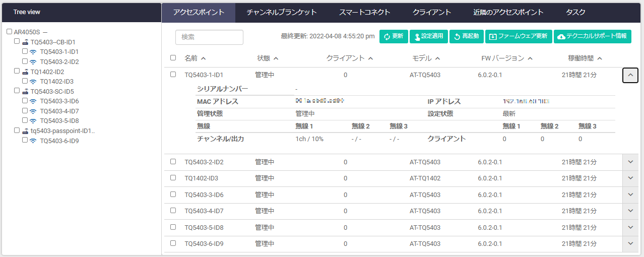Switch to the チャンネルブランケット tab

pyautogui.click(x=282, y=12)
